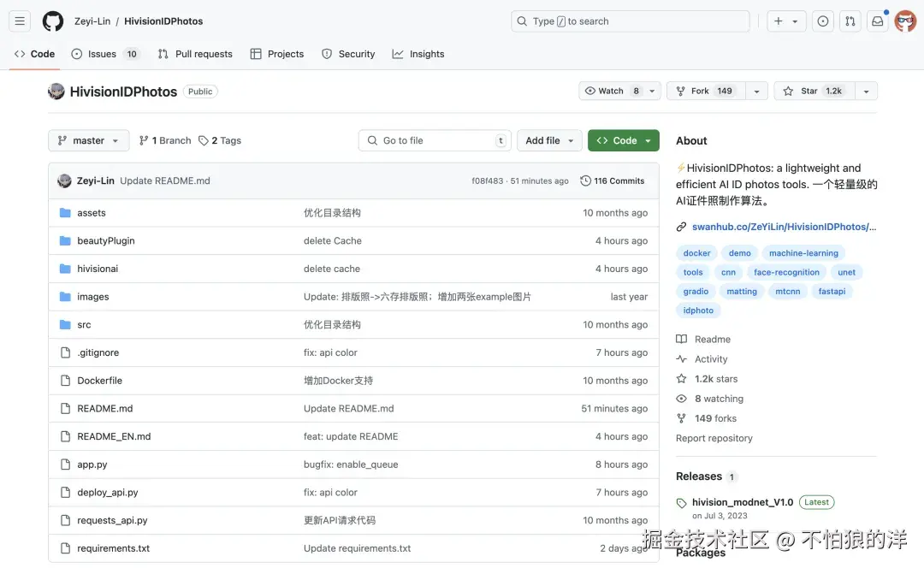The width and height of the screenshot is (924, 568).
Task: Open the issues shortcut icon in header
Action: pos(823,21)
